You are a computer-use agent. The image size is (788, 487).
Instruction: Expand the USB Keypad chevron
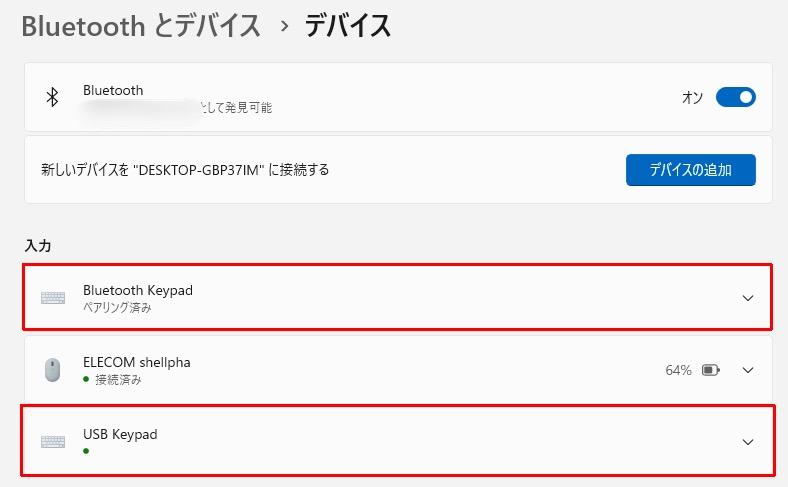pyautogui.click(x=747, y=442)
